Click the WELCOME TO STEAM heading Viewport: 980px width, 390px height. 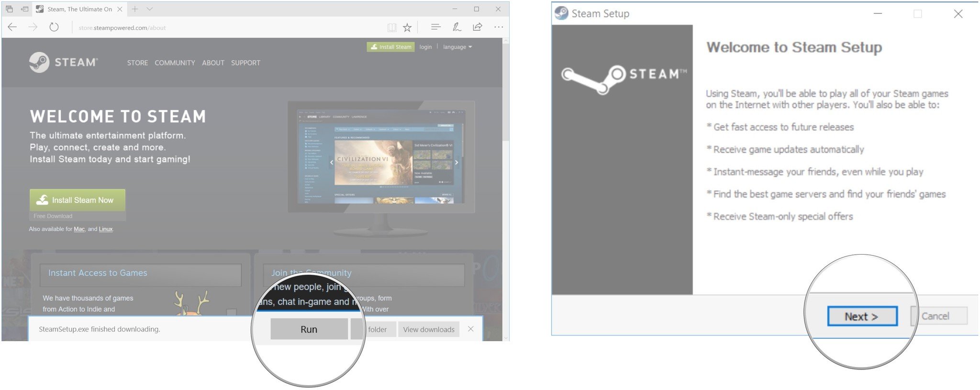(118, 116)
